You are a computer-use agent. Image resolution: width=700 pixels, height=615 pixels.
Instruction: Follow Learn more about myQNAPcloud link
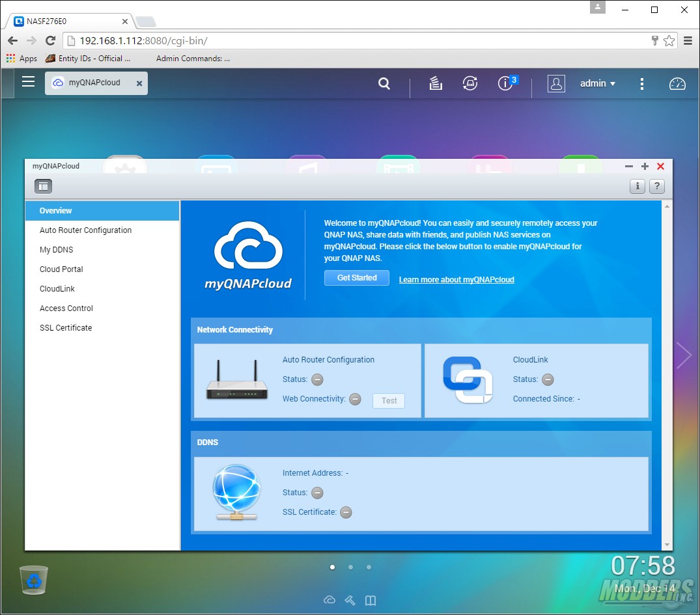pyautogui.click(x=456, y=280)
